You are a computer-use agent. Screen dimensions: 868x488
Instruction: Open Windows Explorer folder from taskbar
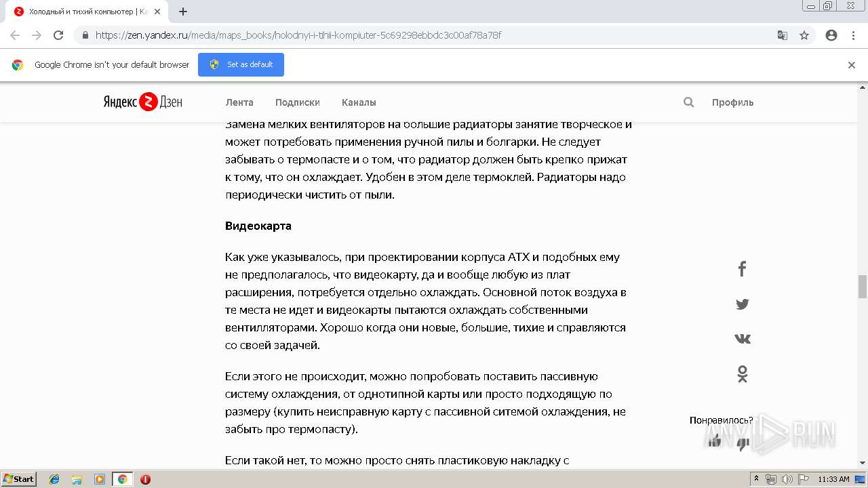click(x=77, y=479)
